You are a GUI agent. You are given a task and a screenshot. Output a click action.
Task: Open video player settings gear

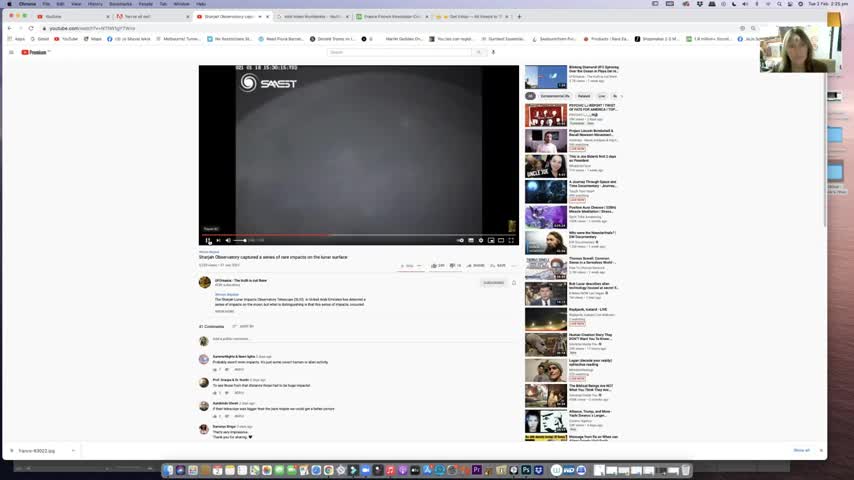point(481,240)
